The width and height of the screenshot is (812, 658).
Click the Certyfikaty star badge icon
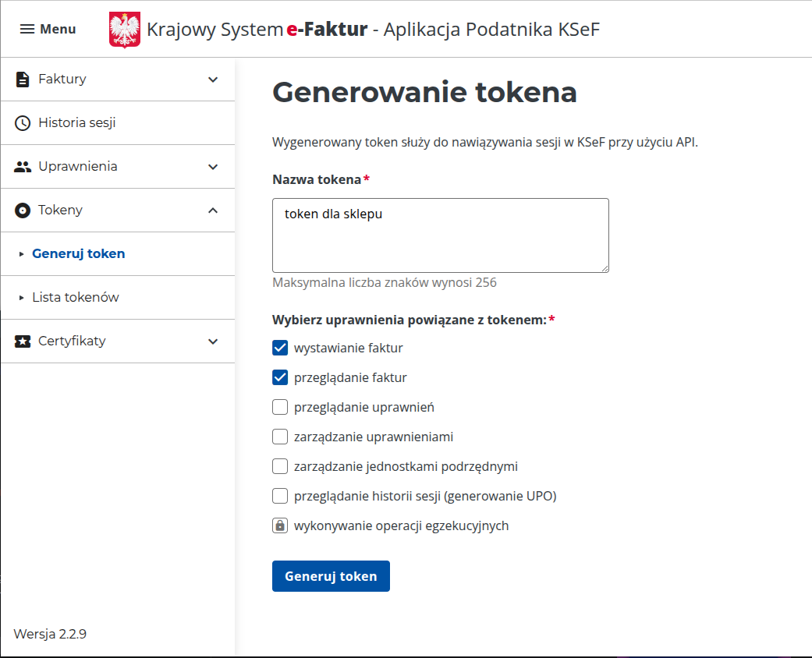click(x=23, y=341)
